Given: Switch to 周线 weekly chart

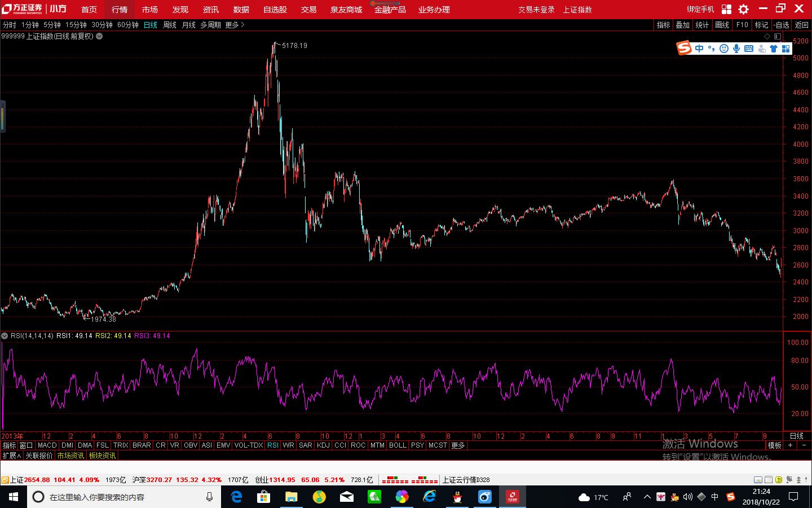Looking at the screenshot, I should [x=170, y=25].
